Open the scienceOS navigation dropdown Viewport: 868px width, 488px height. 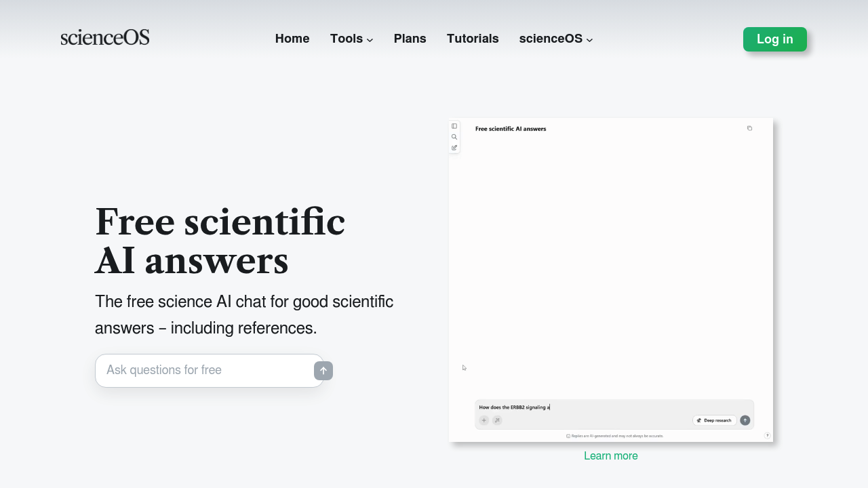555,39
